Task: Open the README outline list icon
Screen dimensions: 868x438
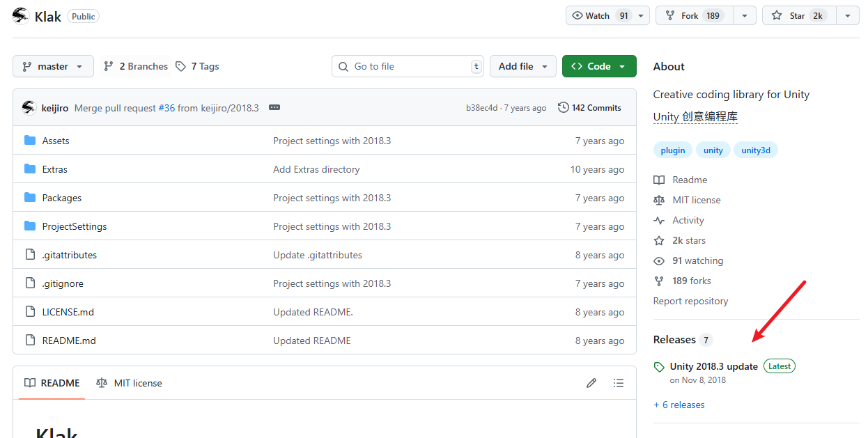Action: point(618,383)
